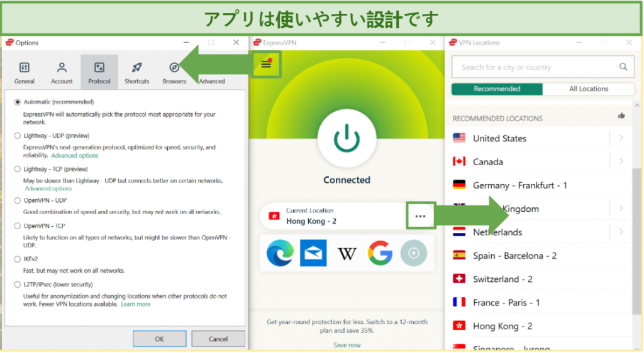Choose OpenVPN - TCP protocol
Screen dimensions: 644x353
17,226
